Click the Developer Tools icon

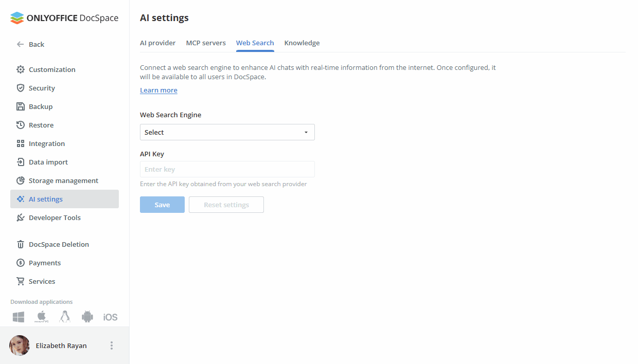(20, 217)
